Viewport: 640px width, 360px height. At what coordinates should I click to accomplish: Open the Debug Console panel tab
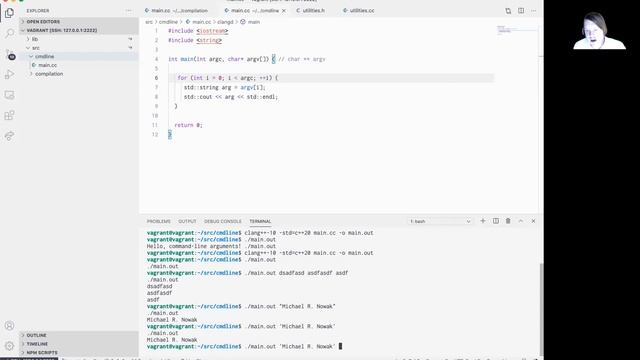223,221
